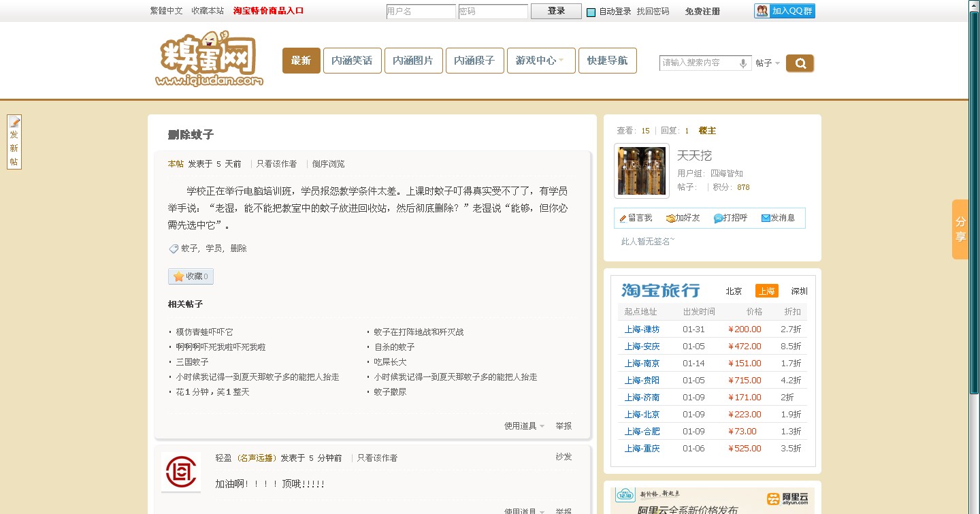Click the 删除 tag link
This screenshot has width=980, height=514.
(239, 249)
